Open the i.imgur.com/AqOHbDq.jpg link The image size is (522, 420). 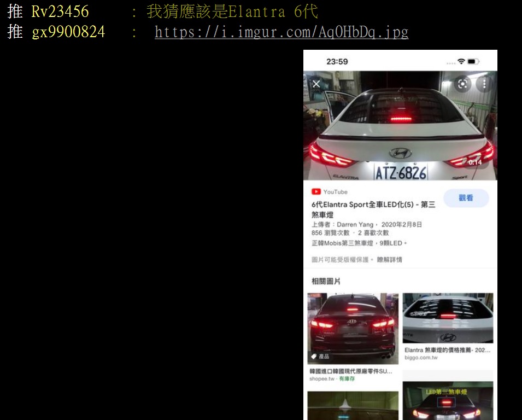(x=281, y=32)
